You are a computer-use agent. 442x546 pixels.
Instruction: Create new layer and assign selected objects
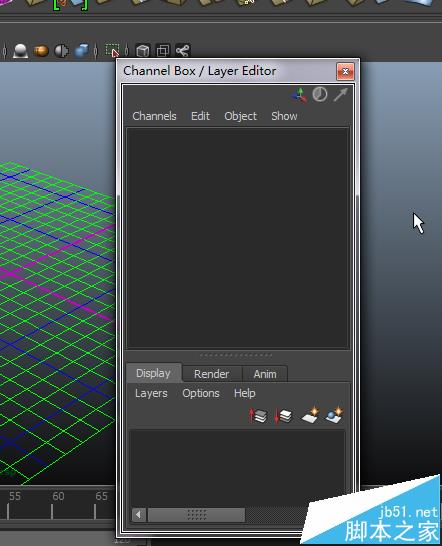click(334, 415)
